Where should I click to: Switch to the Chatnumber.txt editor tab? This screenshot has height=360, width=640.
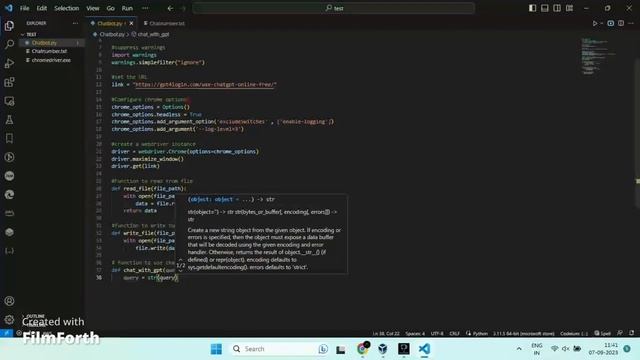[x=164, y=23]
